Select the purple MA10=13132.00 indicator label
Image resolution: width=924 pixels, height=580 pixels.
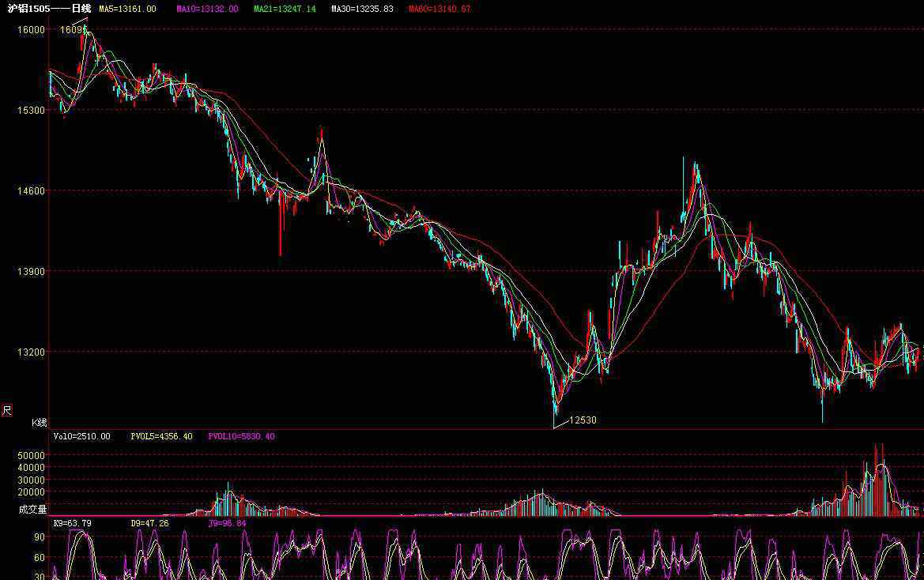point(207,9)
